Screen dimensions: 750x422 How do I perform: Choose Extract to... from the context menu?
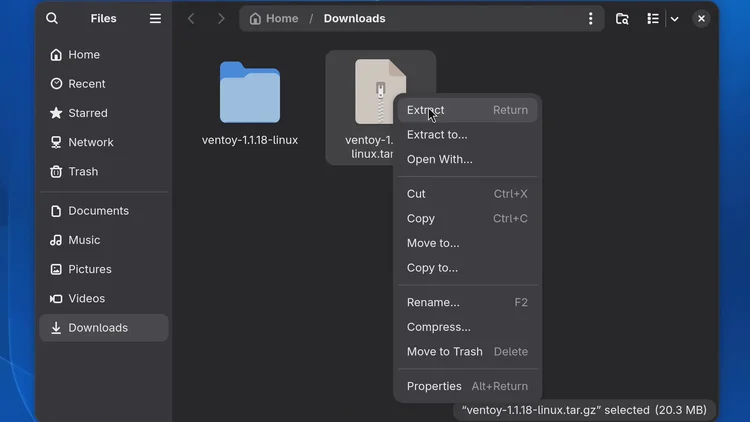coord(467,135)
